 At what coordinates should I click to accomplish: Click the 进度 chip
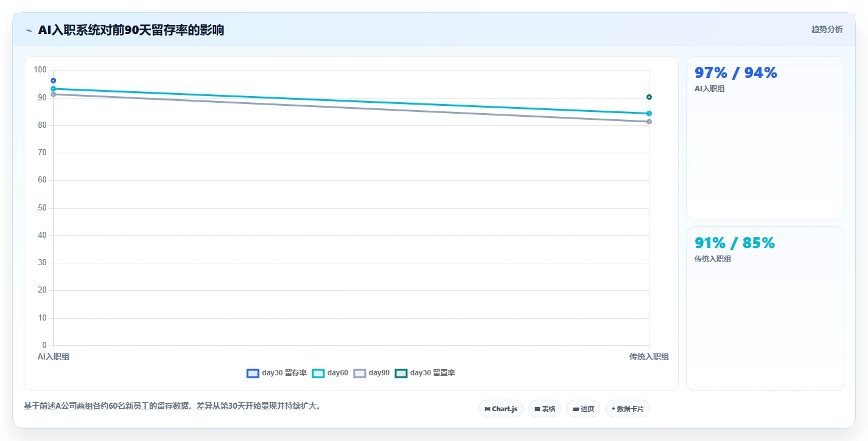coord(583,409)
